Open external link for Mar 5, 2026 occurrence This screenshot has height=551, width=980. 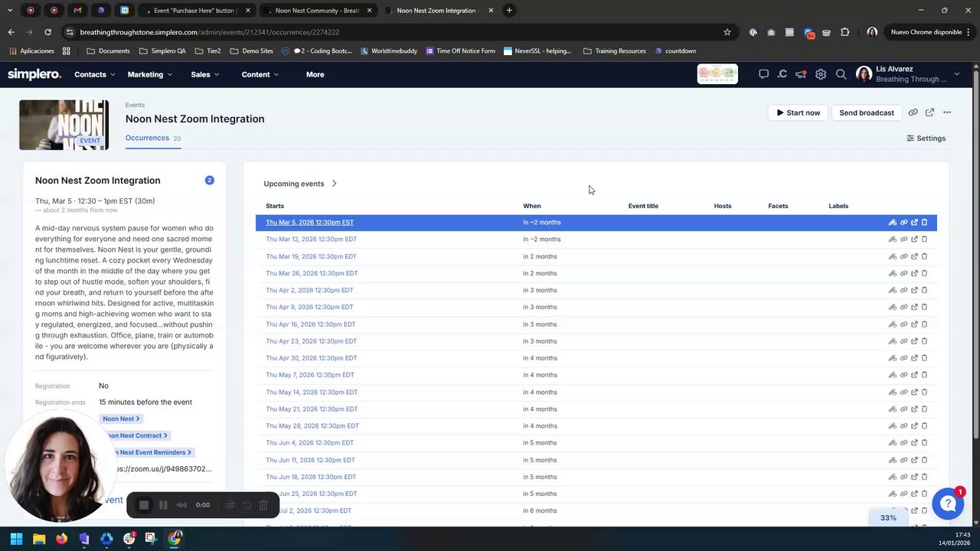[x=914, y=223]
